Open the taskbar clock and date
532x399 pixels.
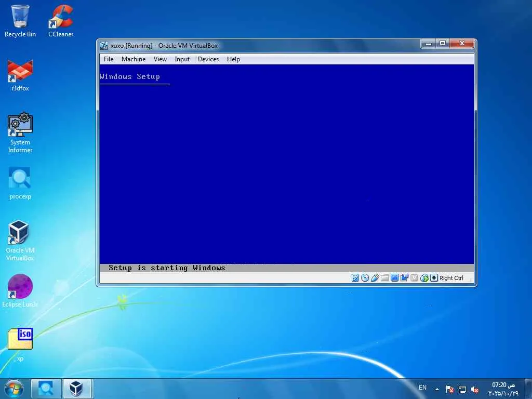(x=503, y=389)
